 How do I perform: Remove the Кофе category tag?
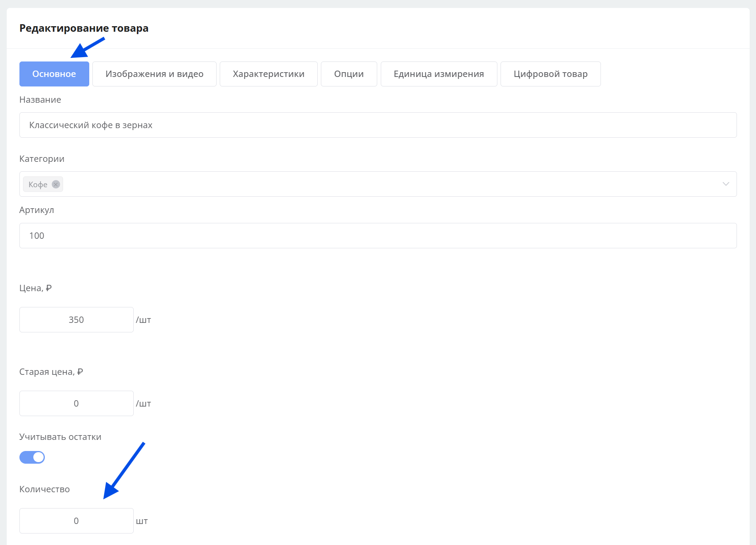tap(56, 184)
